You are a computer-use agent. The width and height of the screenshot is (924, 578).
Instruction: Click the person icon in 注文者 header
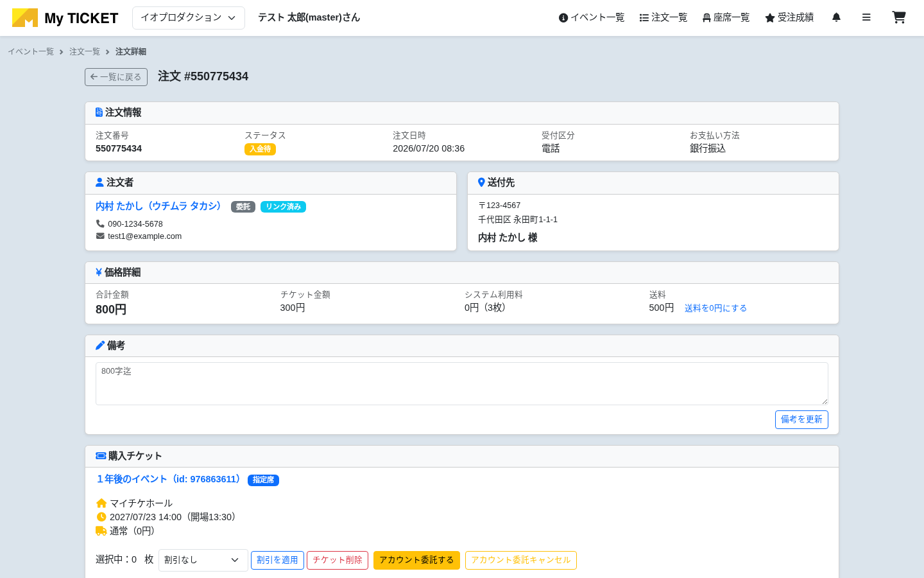click(99, 182)
